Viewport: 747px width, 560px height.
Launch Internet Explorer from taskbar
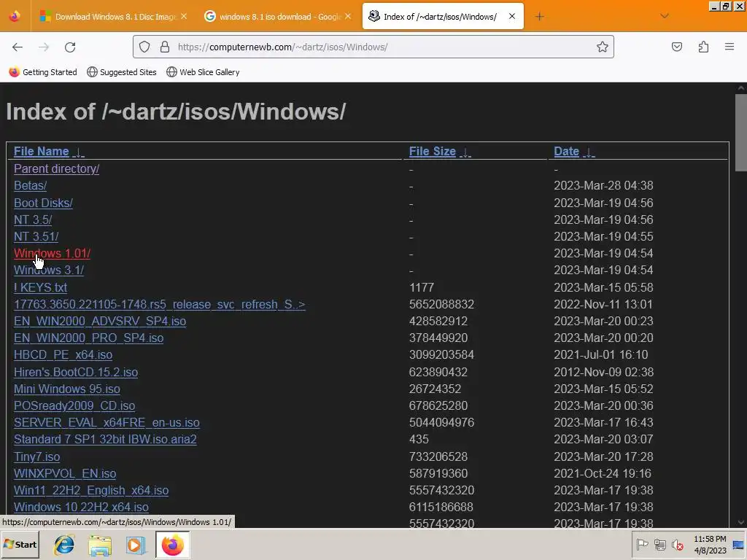64,545
